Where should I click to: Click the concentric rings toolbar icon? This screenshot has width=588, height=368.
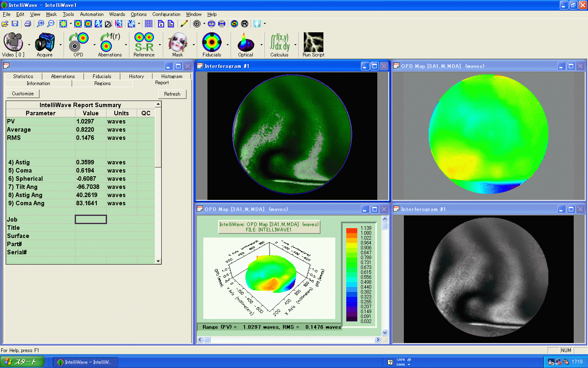(x=197, y=24)
